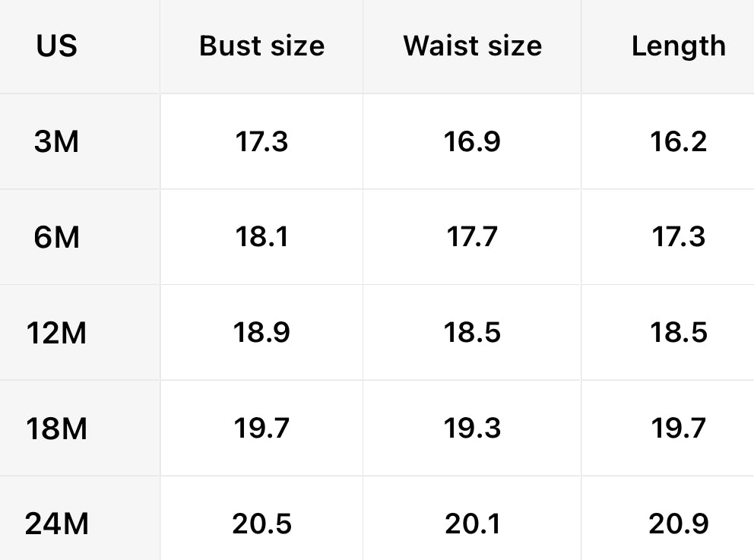Click the 3M size row label

coord(57,141)
